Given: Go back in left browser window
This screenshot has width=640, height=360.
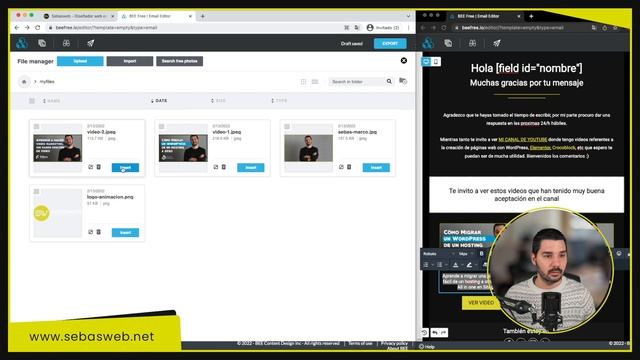Looking at the screenshot, I should 17,27.
